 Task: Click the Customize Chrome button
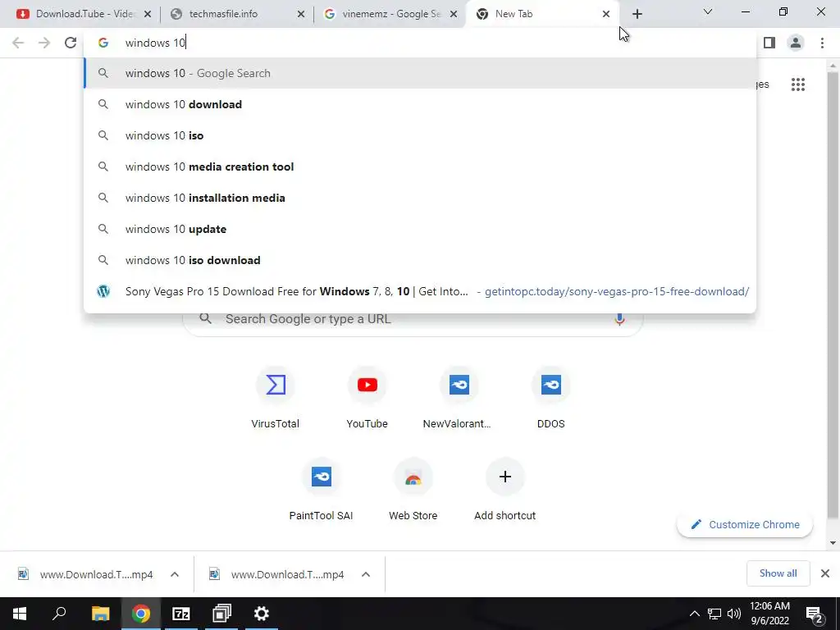745,524
